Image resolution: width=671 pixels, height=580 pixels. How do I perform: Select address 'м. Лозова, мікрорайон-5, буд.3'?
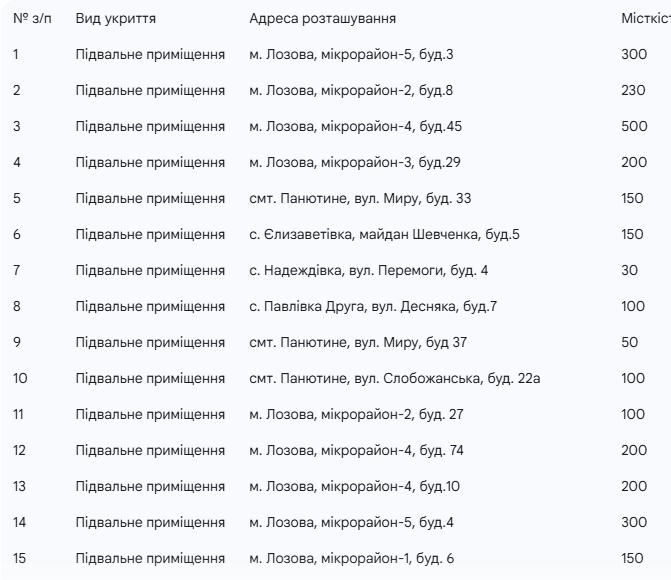pyautogui.click(x=351, y=54)
